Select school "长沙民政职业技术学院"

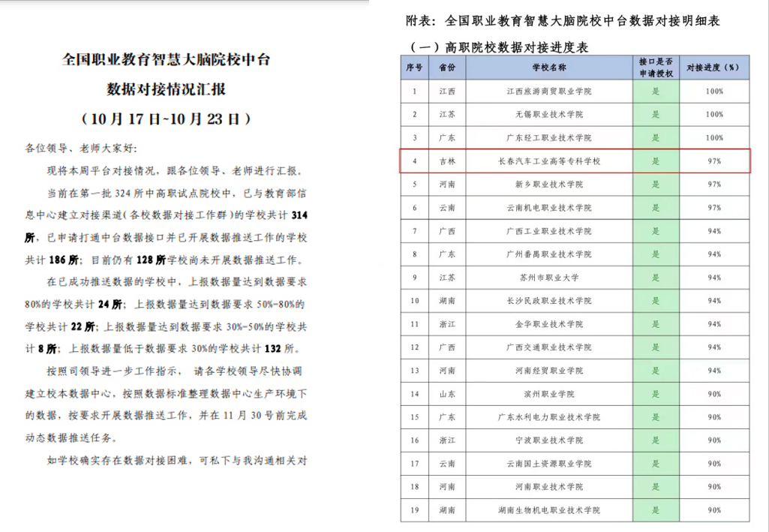549,301
